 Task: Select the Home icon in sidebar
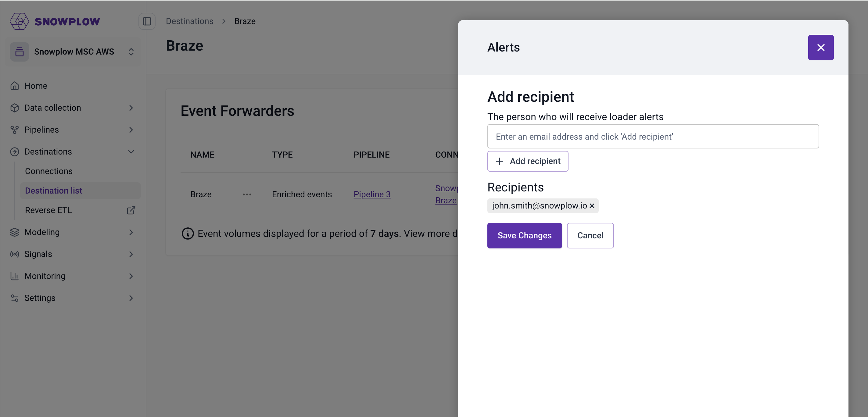coord(15,86)
